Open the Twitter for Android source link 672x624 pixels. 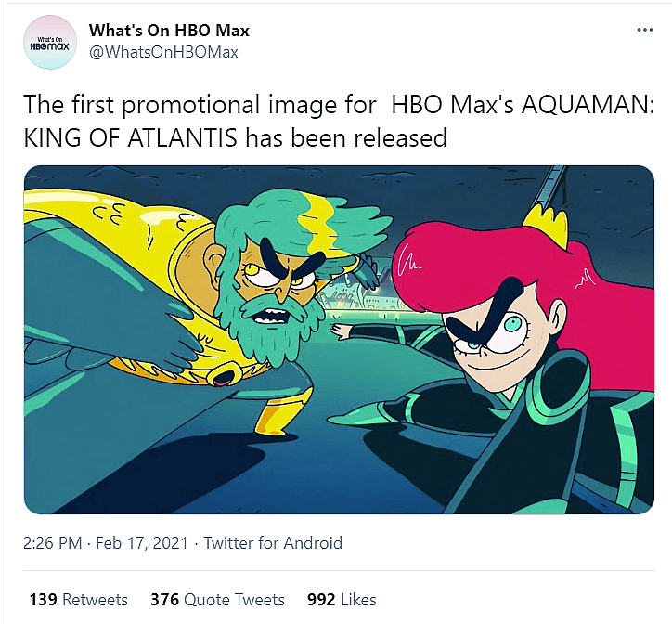click(273, 543)
